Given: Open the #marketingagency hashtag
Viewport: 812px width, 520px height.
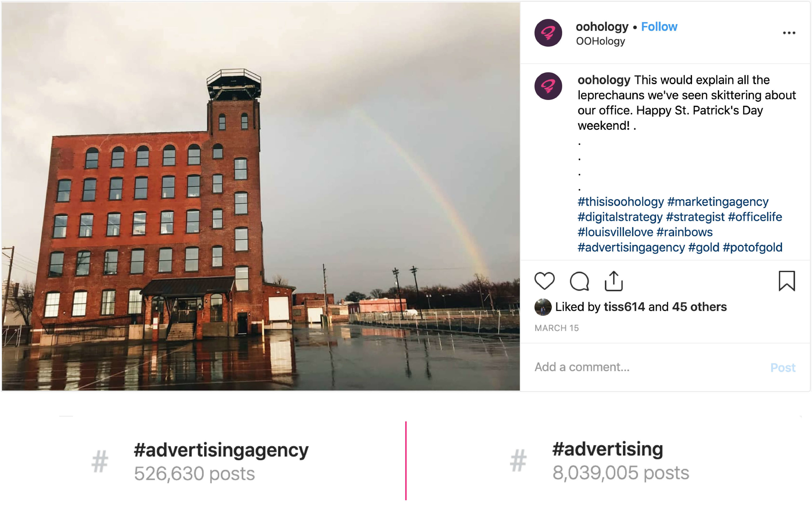Looking at the screenshot, I should tap(718, 202).
